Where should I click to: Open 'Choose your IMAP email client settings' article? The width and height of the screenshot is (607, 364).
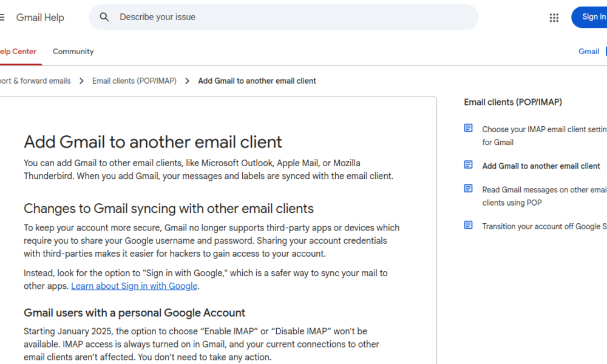544,136
